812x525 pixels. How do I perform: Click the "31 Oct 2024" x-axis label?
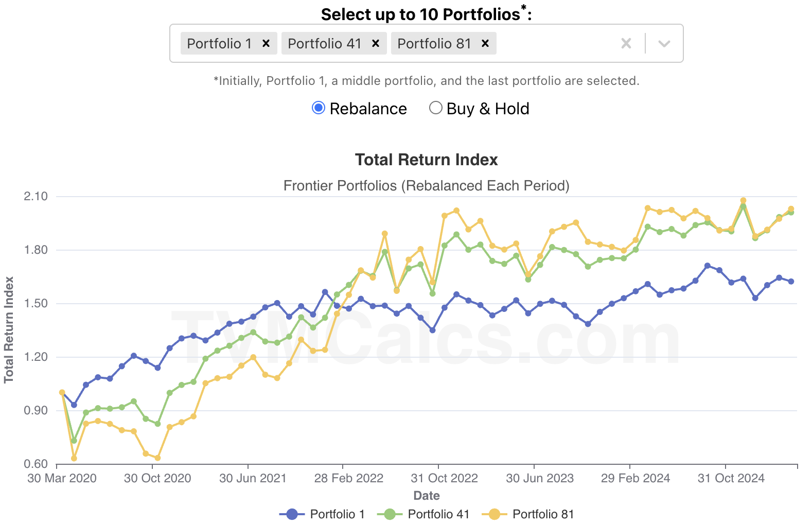(x=731, y=478)
